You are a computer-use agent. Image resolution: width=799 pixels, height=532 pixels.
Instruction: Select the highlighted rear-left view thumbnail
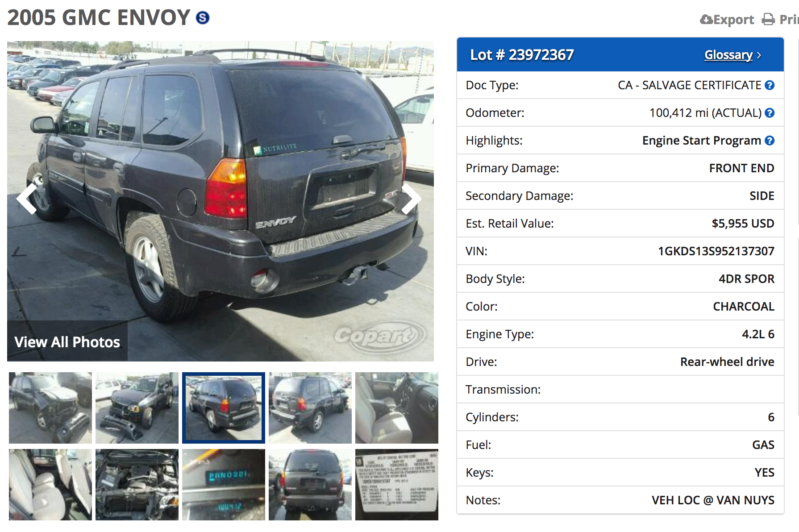[224, 408]
